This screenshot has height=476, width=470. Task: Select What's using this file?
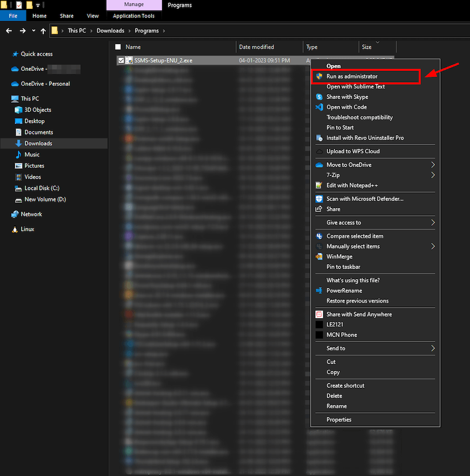[x=353, y=280]
